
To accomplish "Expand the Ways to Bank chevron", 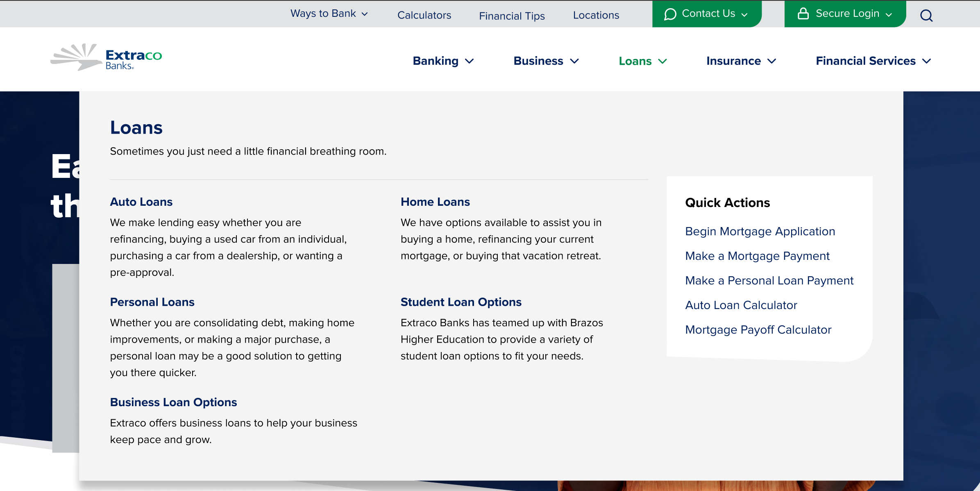I will click(x=365, y=14).
